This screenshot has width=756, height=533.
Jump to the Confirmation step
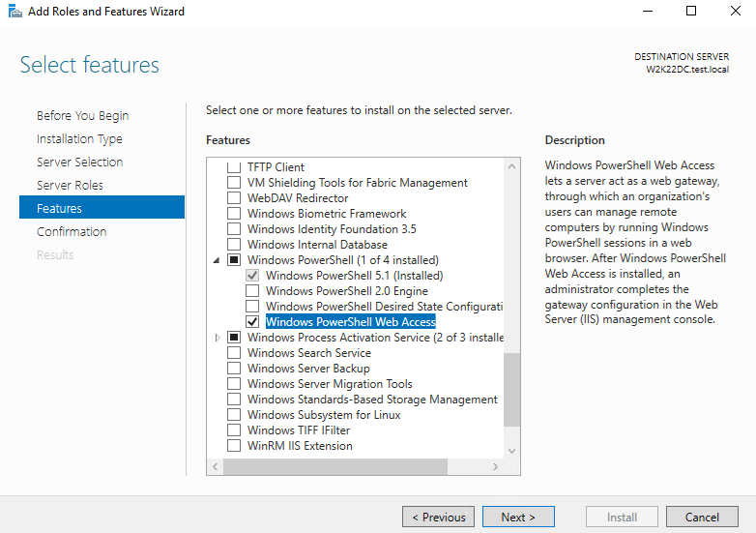click(72, 231)
